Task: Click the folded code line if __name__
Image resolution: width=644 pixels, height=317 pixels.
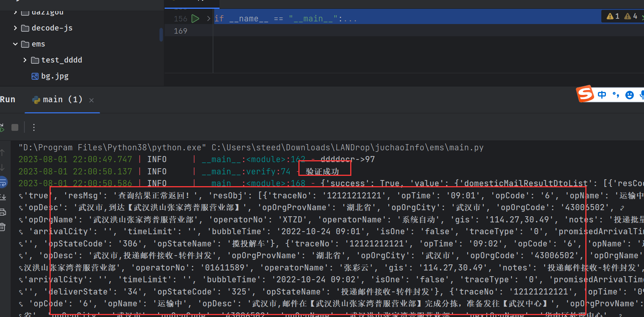Action: coord(285,18)
